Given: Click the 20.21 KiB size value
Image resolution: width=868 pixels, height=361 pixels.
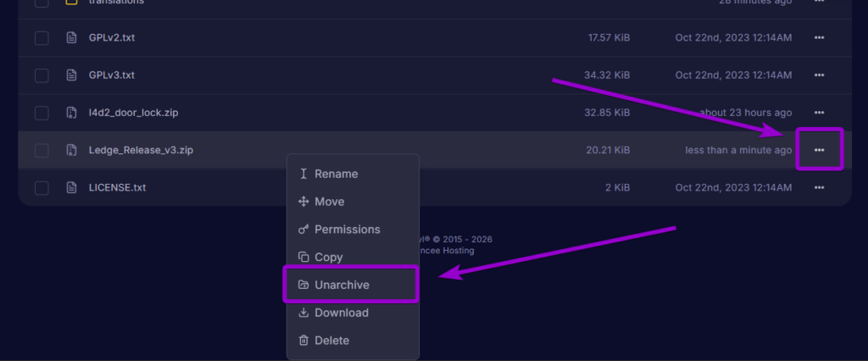Looking at the screenshot, I should tap(608, 150).
